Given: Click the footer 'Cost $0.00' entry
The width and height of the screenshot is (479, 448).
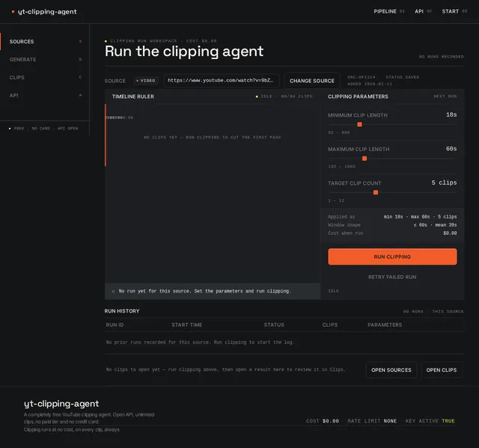Looking at the screenshot, I should [323, 421].
